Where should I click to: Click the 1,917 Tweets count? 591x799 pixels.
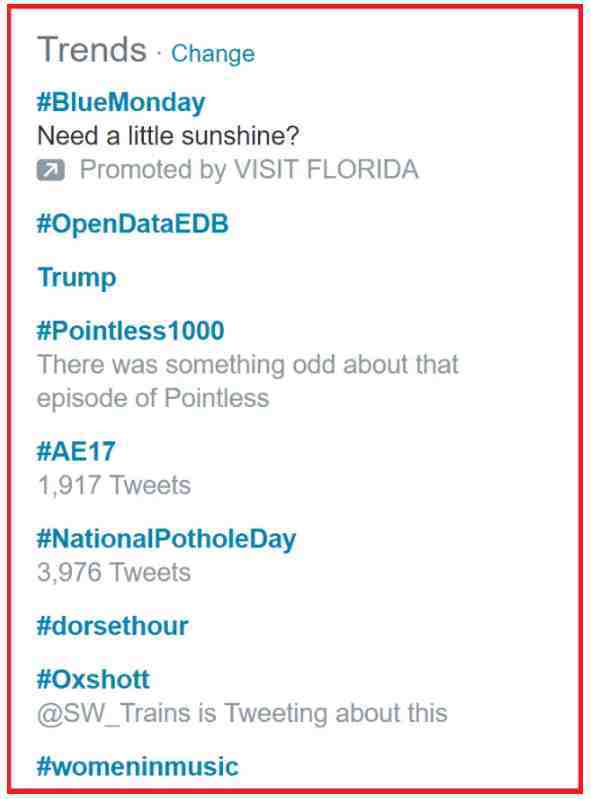click(x=114, y=486)
